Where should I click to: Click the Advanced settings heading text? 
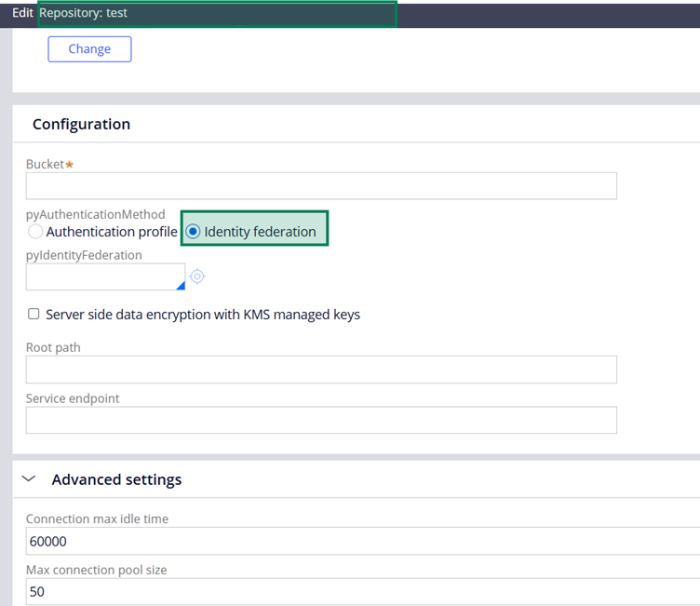[x=116, y=479]
